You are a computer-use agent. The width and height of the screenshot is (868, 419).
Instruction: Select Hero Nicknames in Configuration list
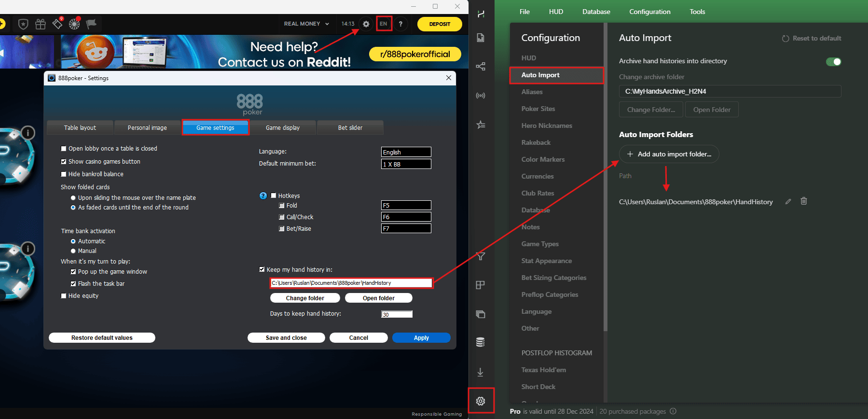[x=547, y=126]
